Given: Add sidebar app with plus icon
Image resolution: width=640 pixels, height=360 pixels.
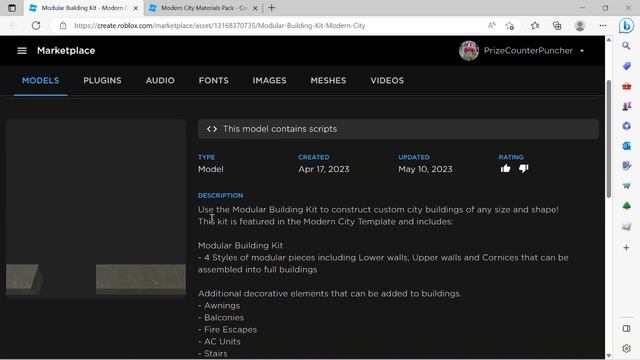Looking at the screenshot, I should click(626, 247).
